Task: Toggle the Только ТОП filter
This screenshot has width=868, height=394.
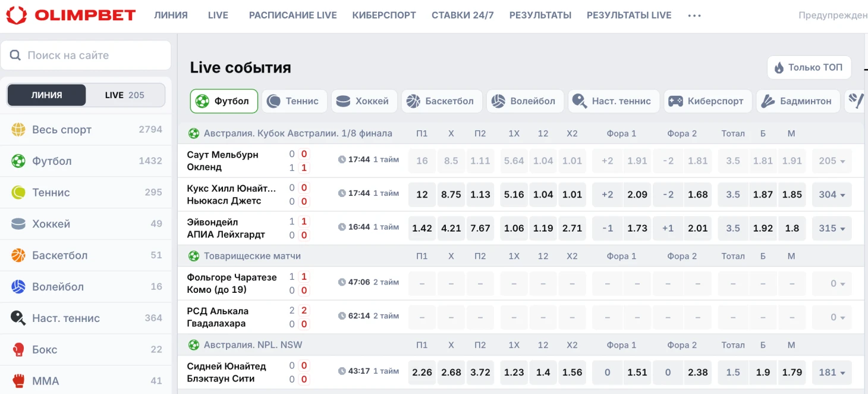Action: [809, 68]
